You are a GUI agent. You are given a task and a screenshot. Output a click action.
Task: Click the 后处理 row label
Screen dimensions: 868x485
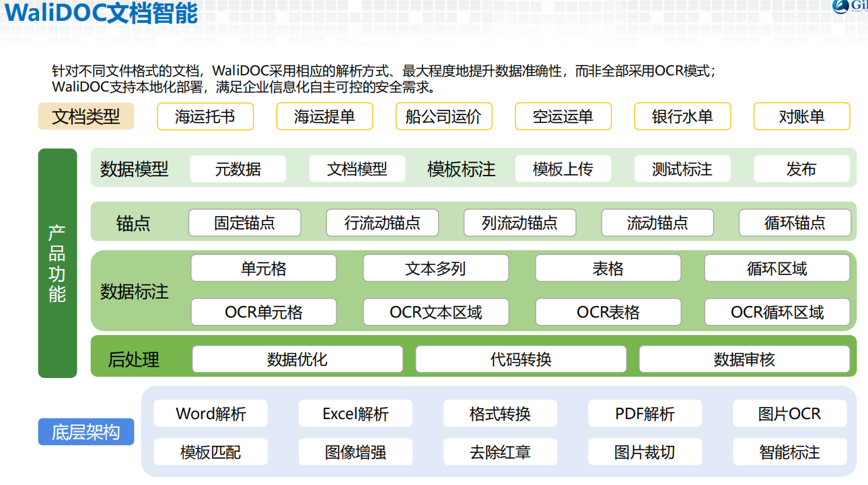[134, 359]
